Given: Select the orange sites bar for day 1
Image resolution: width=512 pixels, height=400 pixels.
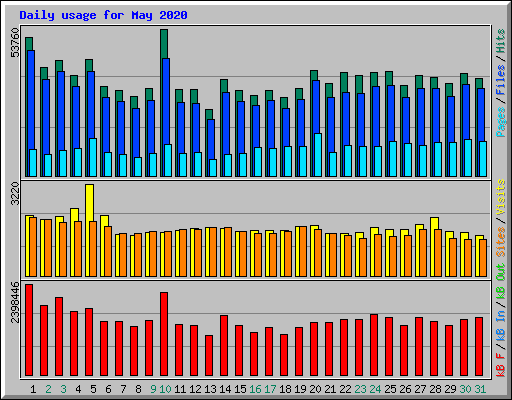Looking at the screenshot, I should (33, 247).
